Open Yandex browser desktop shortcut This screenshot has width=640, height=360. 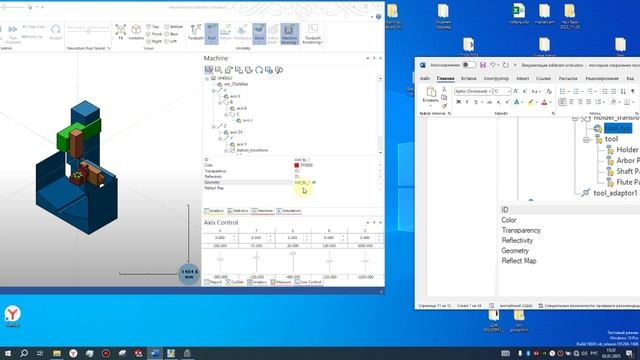(12, 316)
